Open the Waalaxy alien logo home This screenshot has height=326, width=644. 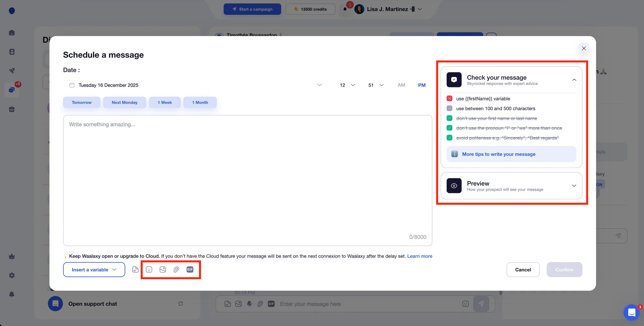tap(12, 11)
